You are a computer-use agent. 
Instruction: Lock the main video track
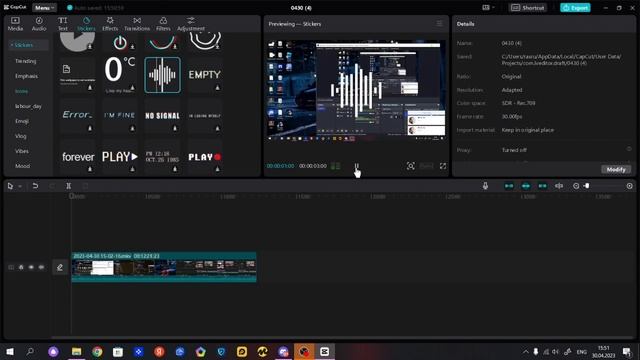pos(21,267)
